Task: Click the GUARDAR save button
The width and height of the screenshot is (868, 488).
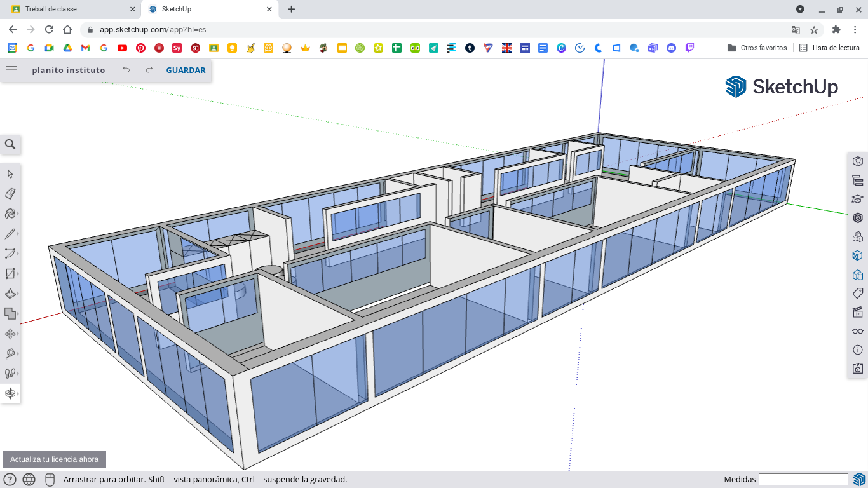Action: coord(186,71)
